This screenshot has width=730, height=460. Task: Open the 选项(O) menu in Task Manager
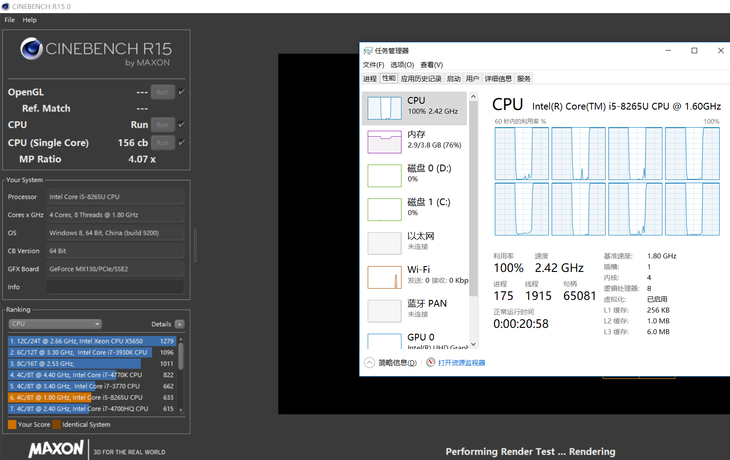tap(402, 65)
